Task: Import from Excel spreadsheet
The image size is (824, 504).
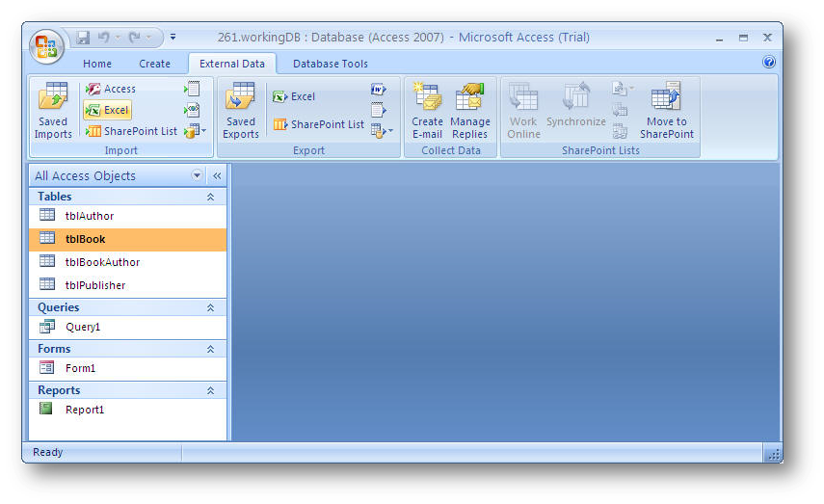Action: 107,110
